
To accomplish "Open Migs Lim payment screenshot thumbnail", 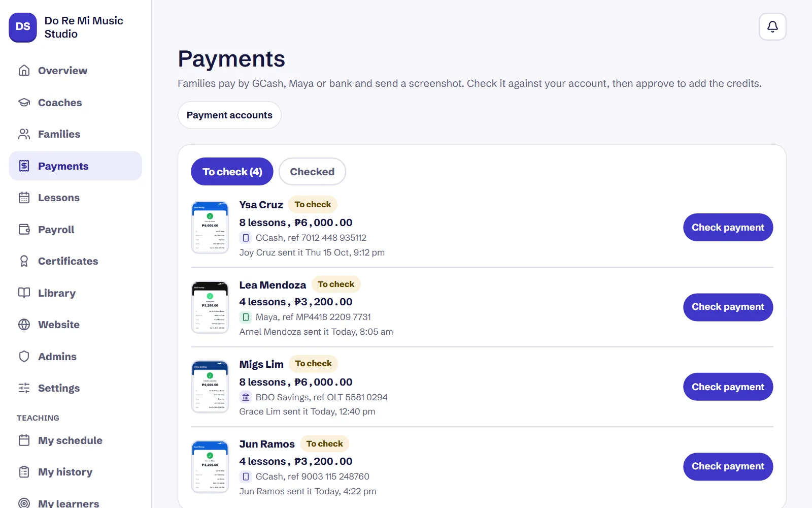I will click(210, 387).
